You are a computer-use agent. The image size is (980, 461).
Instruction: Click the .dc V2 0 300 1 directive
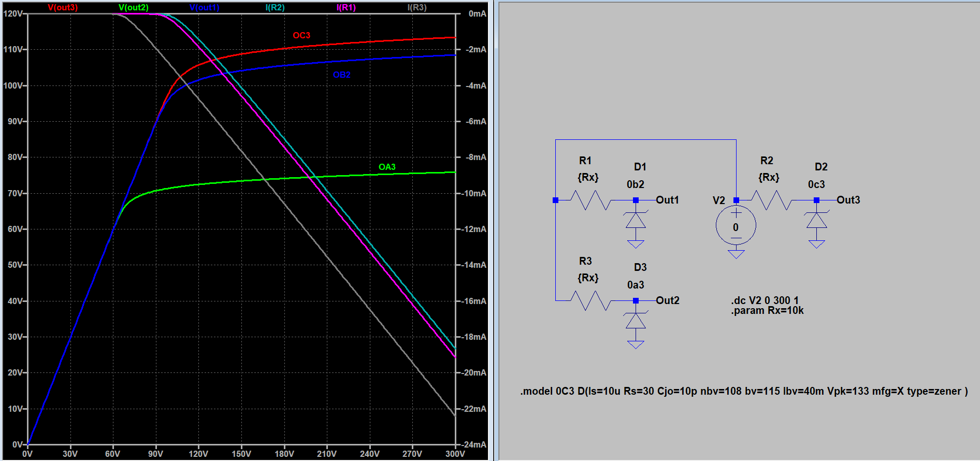click(765, 300)
